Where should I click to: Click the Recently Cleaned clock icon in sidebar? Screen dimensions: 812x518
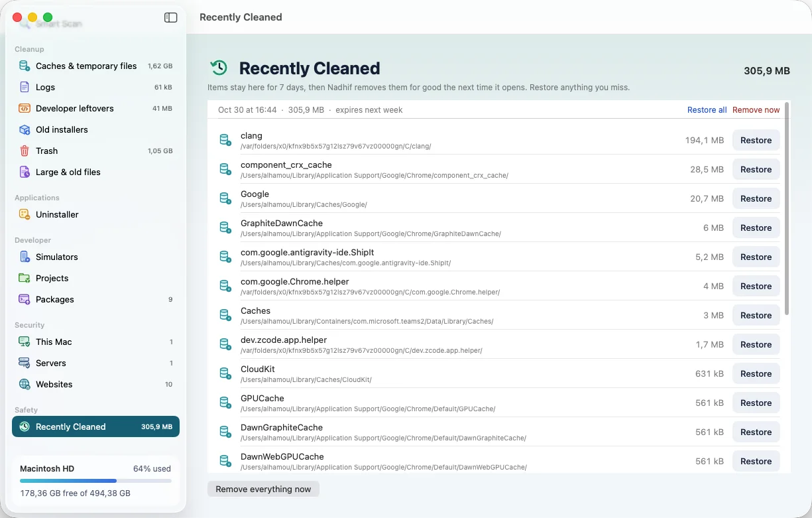click(x=25, y=426)
